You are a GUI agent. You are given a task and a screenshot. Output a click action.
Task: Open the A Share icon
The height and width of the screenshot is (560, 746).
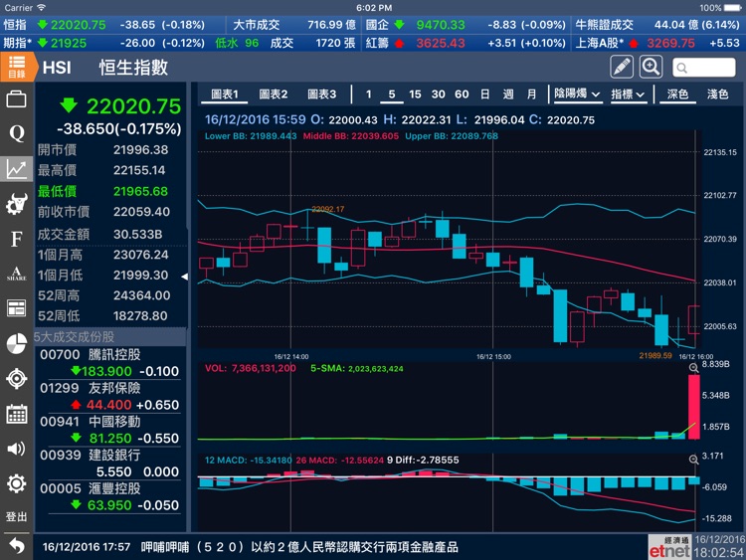tap(16, 274)
